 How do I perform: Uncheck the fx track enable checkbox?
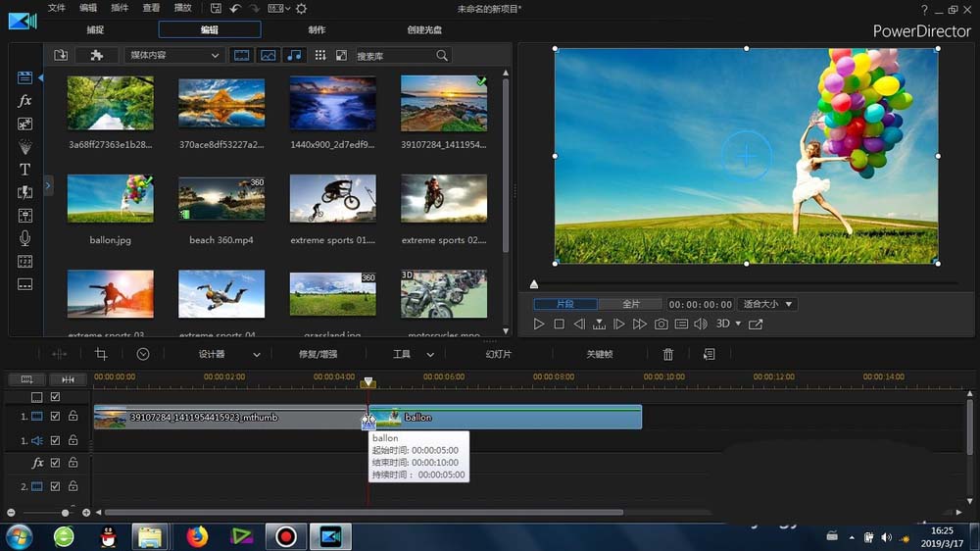click(55, 463)
